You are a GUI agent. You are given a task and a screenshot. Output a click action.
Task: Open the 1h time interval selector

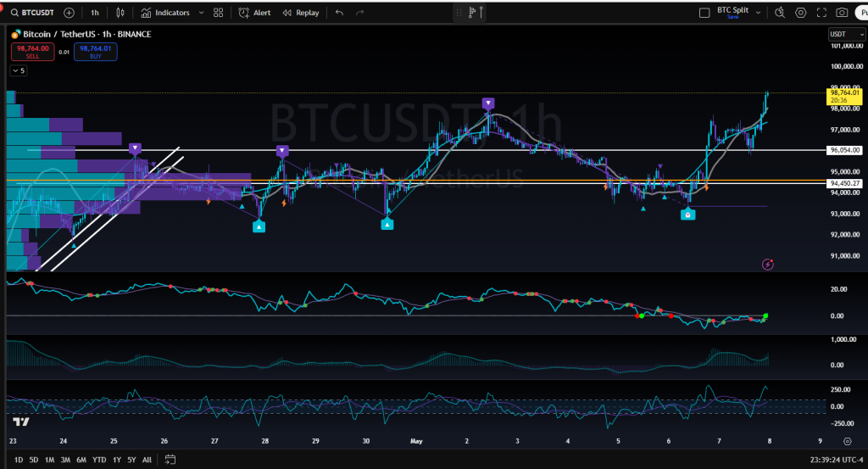95,12
